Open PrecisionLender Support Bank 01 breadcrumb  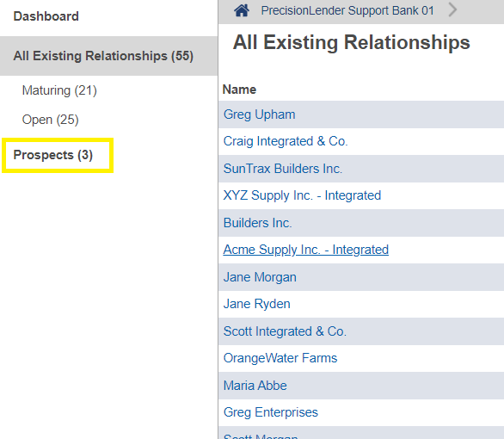point(347,10)
